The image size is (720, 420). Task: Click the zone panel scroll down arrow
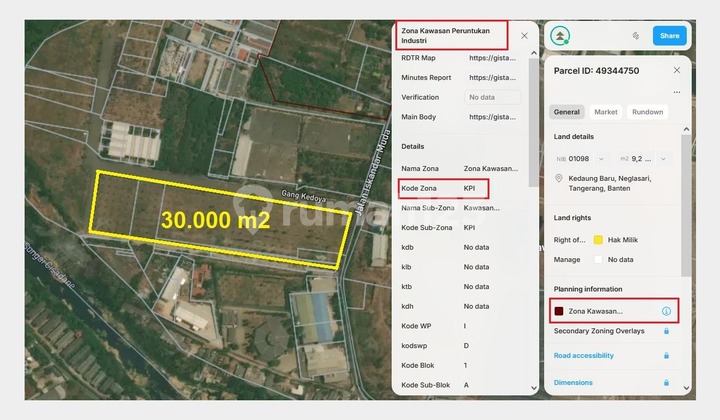pyautogui.click(x=534, y=388)
